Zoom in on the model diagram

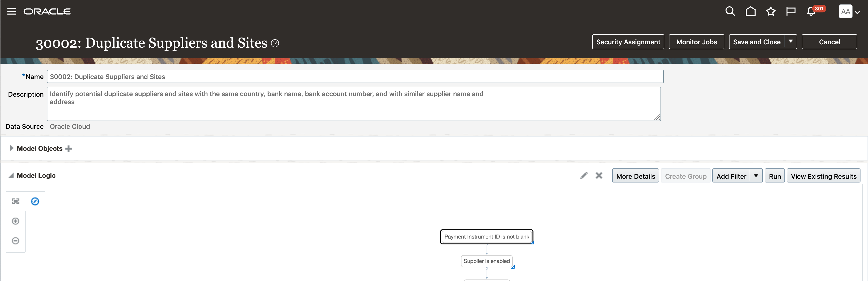tap(15, 221)
